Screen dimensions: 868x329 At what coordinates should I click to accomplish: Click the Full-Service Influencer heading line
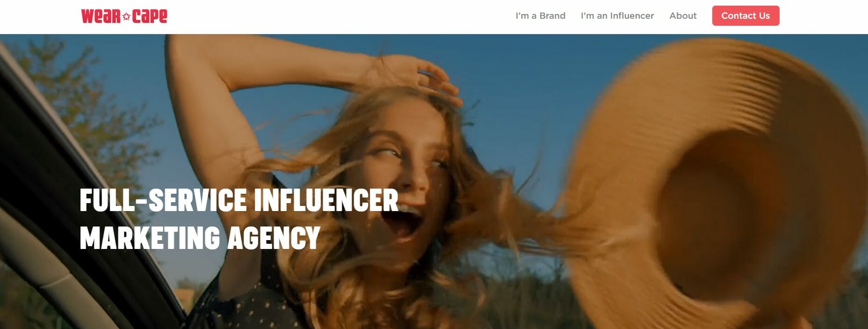(x=239, y=200)
